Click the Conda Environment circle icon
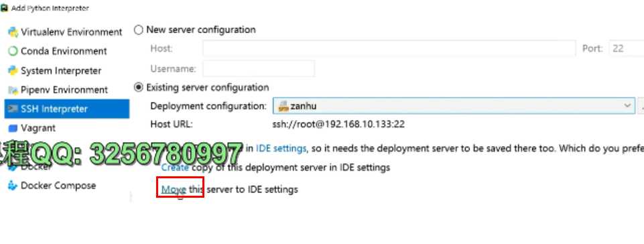The image size is (644, 244). coord(13,52)
